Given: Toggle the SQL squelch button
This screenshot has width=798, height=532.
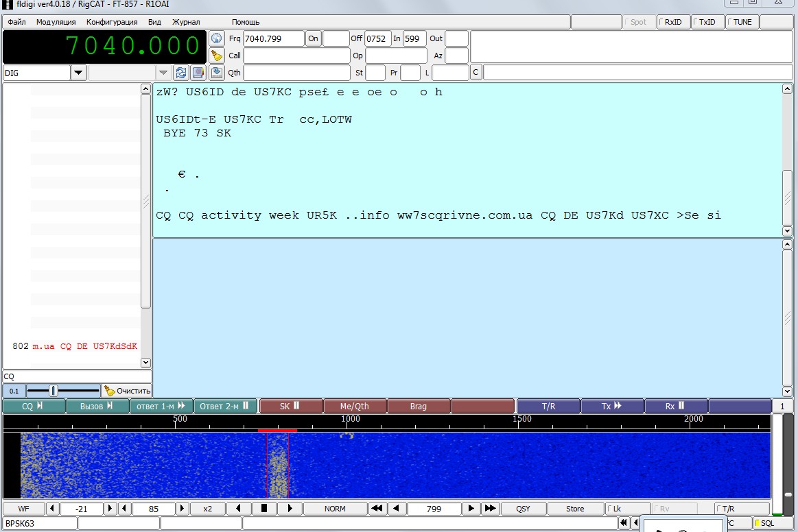Looking at the screenshot, I should [x=765, y=523].
